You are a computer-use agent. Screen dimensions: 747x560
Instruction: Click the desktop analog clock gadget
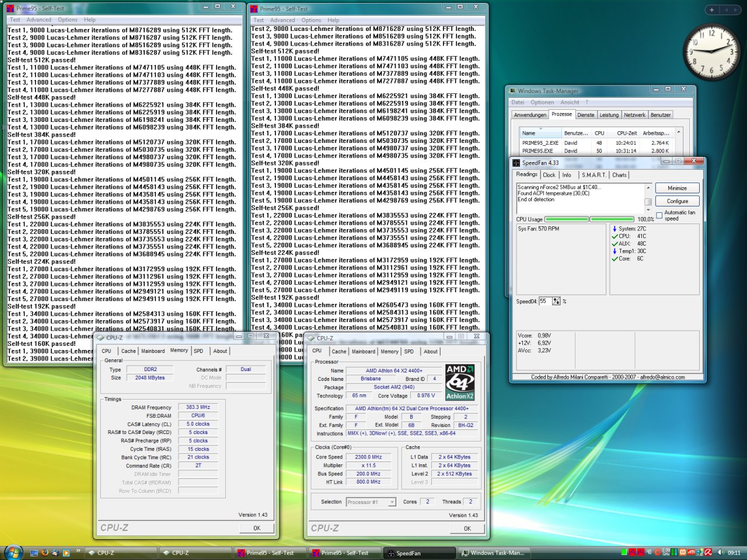coord(711,52)
